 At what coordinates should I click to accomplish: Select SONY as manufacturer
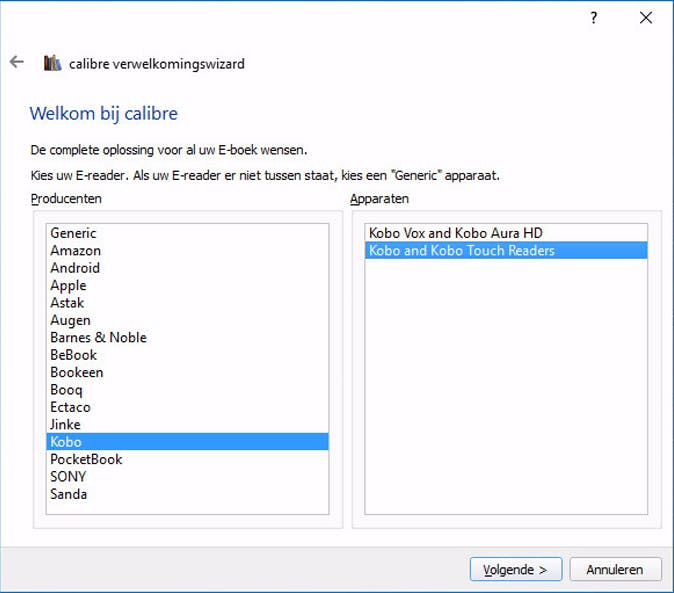click(187, 477)
